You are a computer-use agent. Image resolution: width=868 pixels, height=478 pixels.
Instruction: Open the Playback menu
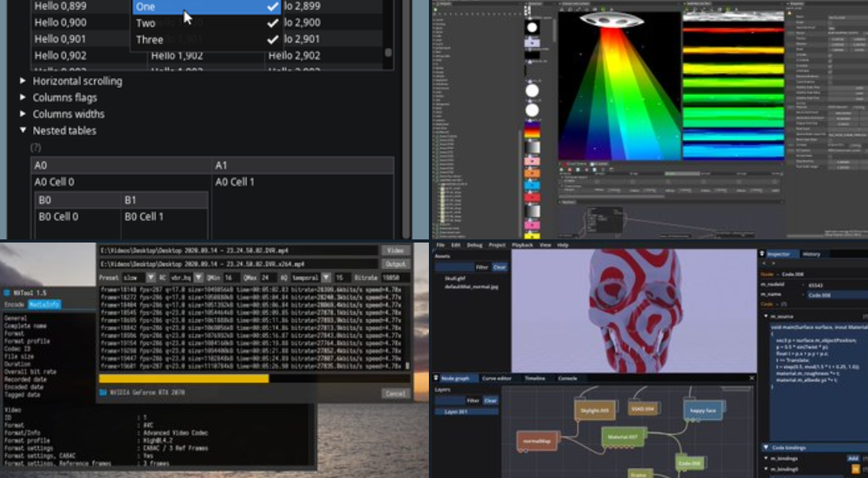pyautogui.click(x=522, y=245)
